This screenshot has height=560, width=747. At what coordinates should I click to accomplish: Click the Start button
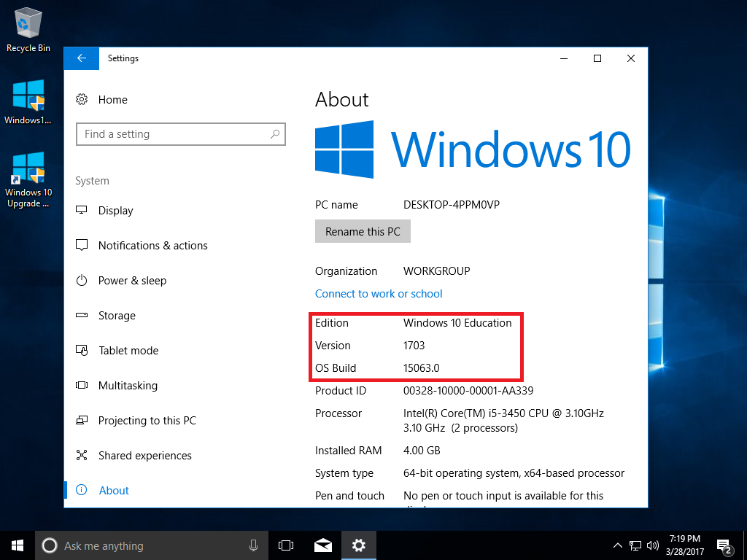pyautogui.click(x=18, y=545)
